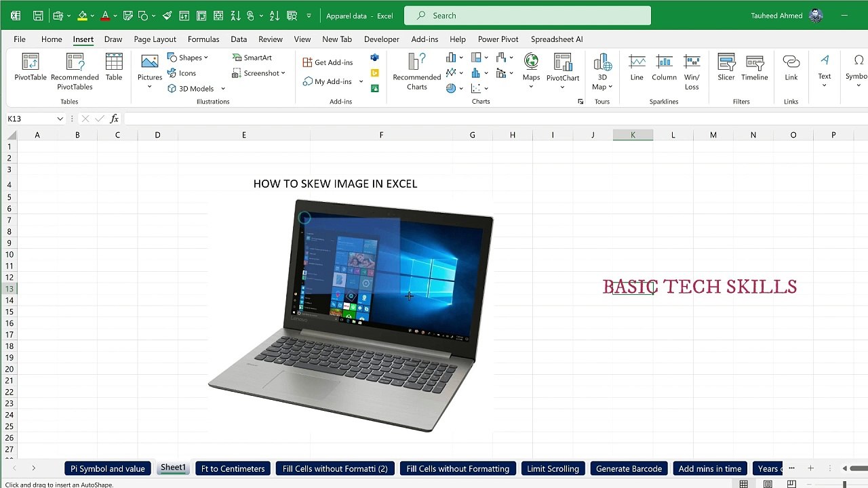Click the Search box in title bar
This screenshot has width=868, height=488.
(x=528, y=16)
